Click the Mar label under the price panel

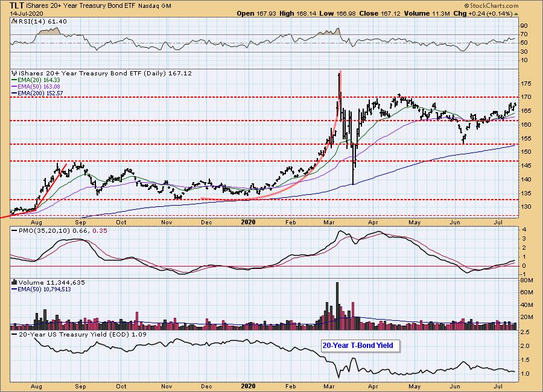tap(329, 222)
